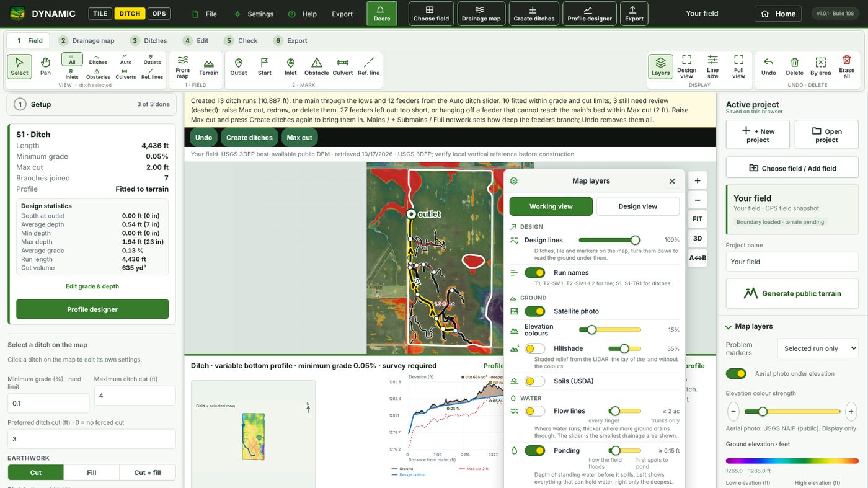868x488 pixels.
Task: Click the Maximum ditch cut input
Action: (x=135, y=396)
